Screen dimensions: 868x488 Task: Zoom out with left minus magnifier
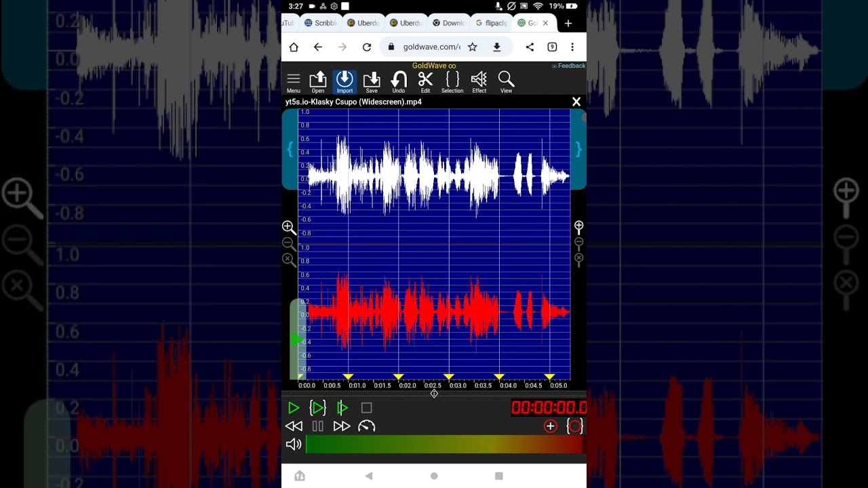[289, 244]
